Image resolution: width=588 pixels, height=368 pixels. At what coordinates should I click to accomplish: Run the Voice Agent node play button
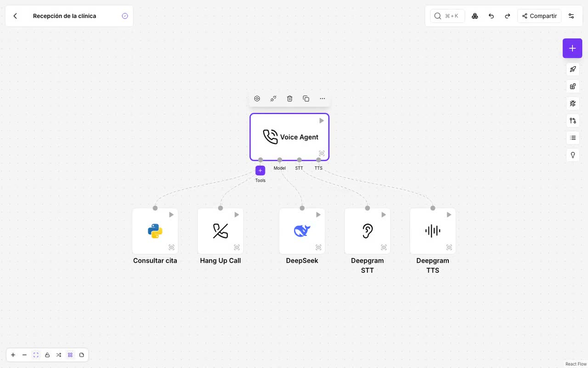[322, 121]
